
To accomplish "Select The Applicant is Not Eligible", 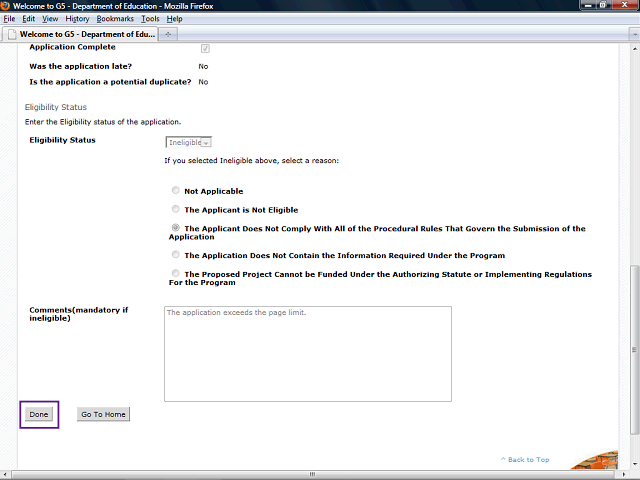I will 176,209.
